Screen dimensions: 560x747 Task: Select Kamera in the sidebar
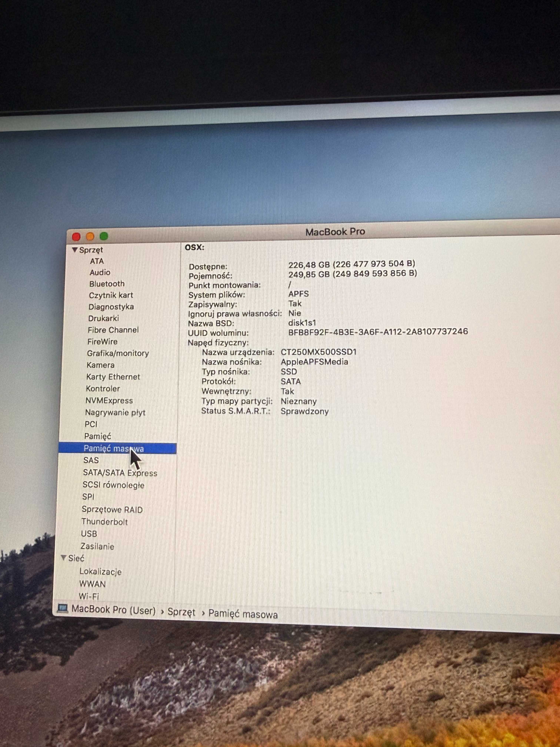coord(100,365)
